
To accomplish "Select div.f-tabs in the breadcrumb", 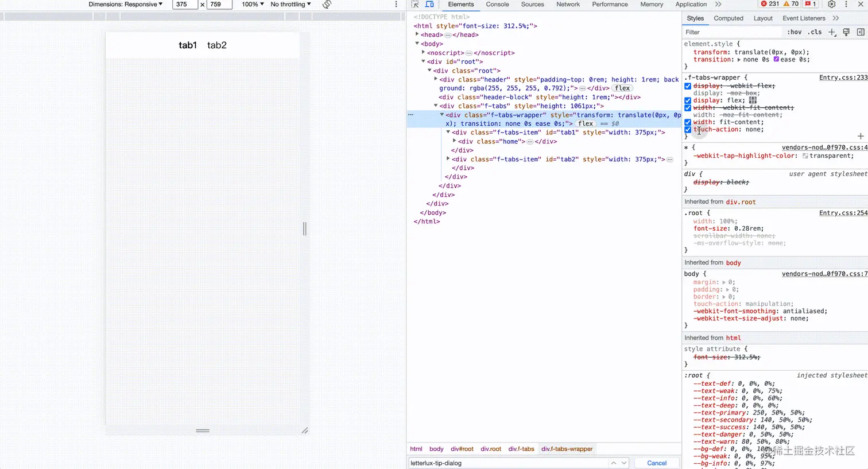I will (521, 449).
